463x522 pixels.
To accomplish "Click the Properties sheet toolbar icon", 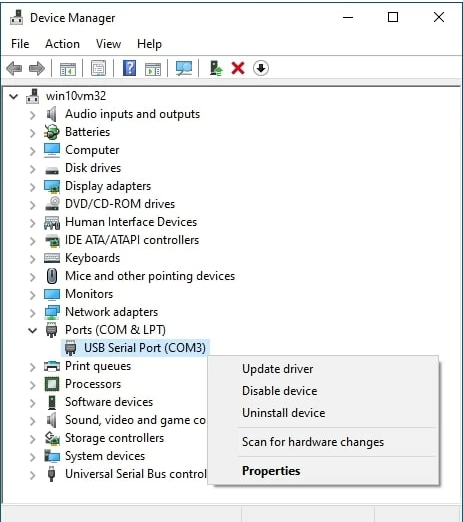I will coord(99,68).
